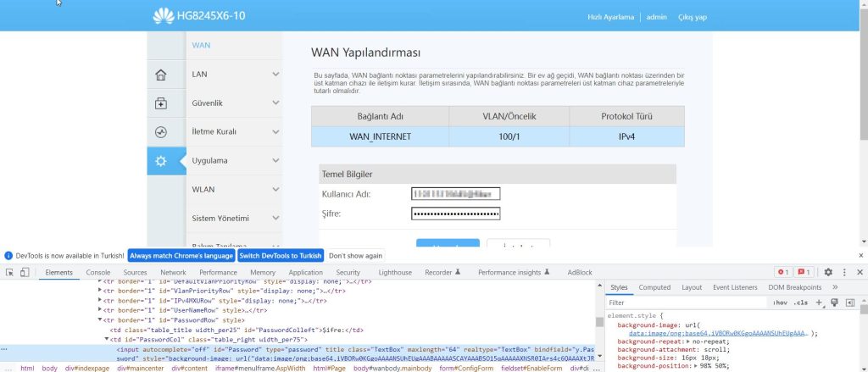Add a new style rule with plus icon
This screenshot has width=868, height=372.
click(820, 303)
